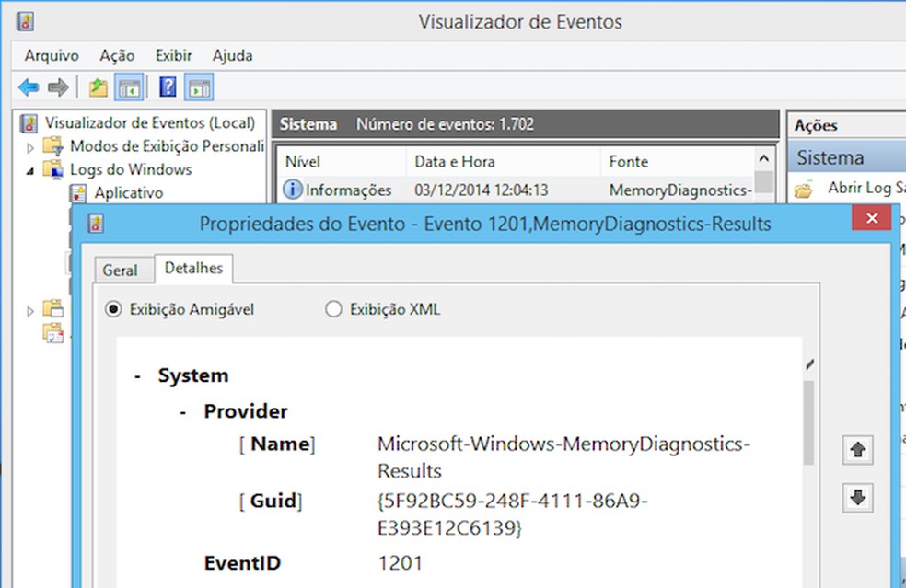Click the blue Help question mark icon

click(x=168, y=87)
